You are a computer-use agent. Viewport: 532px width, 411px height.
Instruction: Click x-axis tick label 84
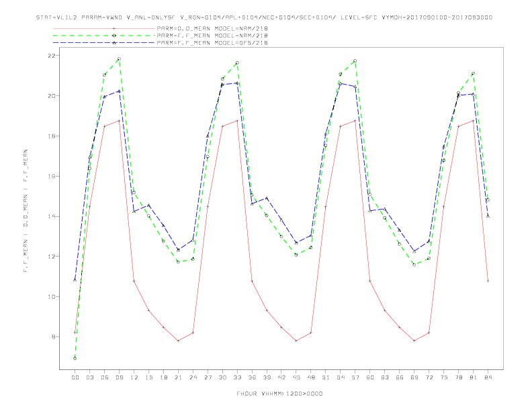(x=488, y=377)
